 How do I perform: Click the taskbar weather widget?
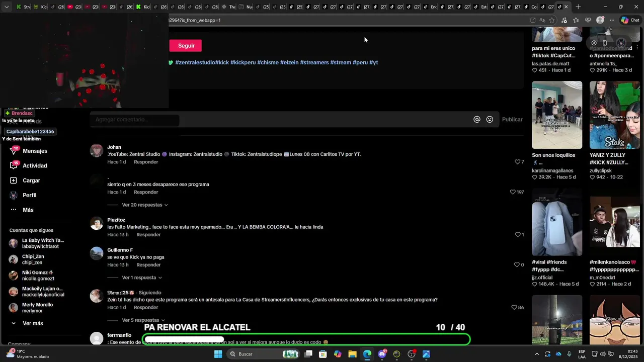(28, 354)
